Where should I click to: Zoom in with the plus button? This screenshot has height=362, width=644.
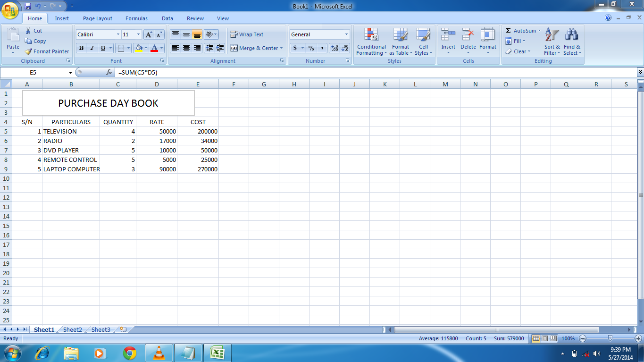pos(638,338)
